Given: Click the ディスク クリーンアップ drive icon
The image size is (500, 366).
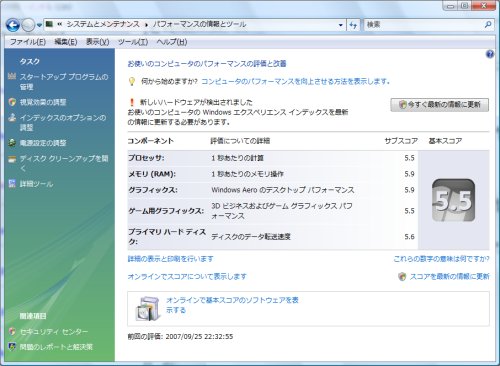Looking at the screenshot, I should pos(12,159).
